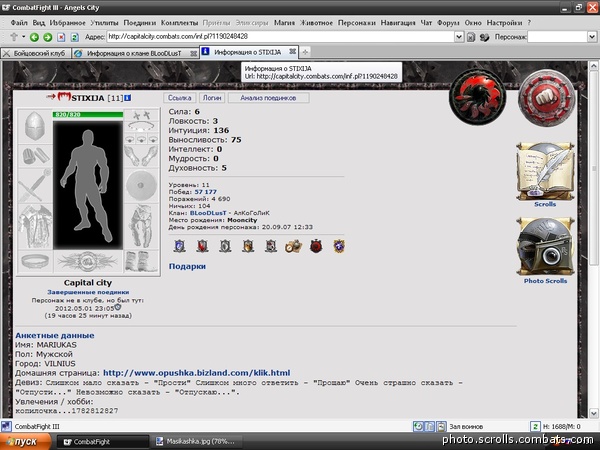Click the Логин button

tap(212, 98)
